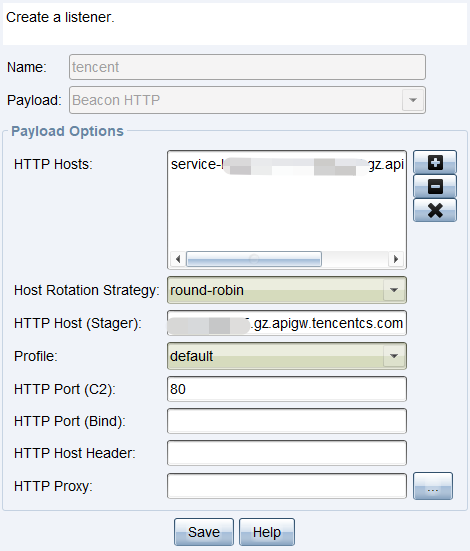Save the listener configuration
This screenshot has height=551, width=470.
click(204, 532)
